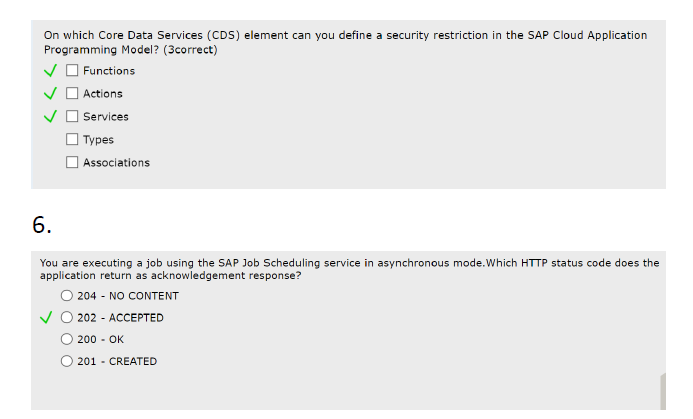Choose the 200 - OK radio button
This screenshot has width=693, height=419.
tap(67, 339)
